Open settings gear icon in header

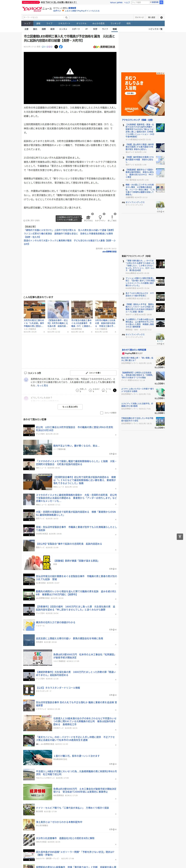point(161,17)
